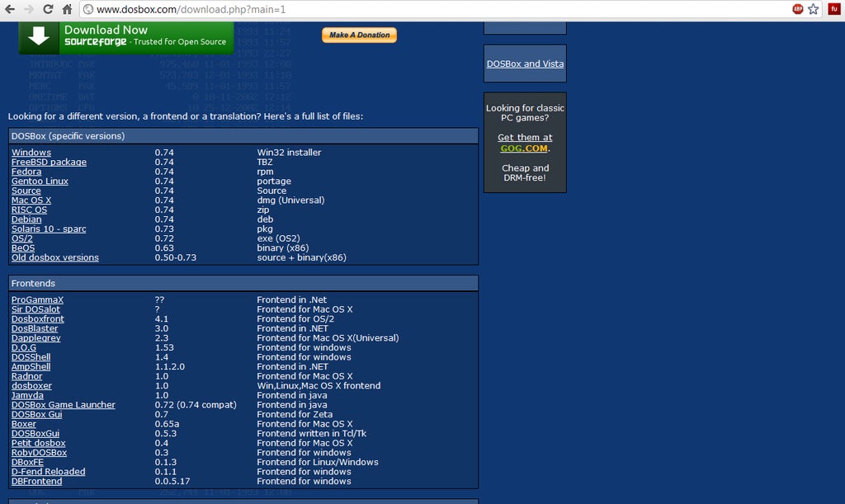845x504 pixels.
Task: Click 'Looking for classic PC games?' text
Action: (525, 113)
